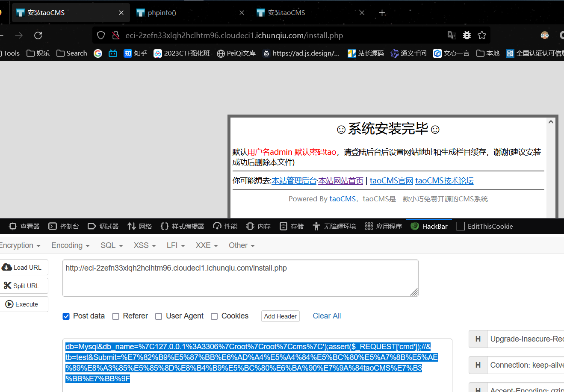
Task: Expand the Encryption dropdown in HackBar
Action: tap(20, 245)
